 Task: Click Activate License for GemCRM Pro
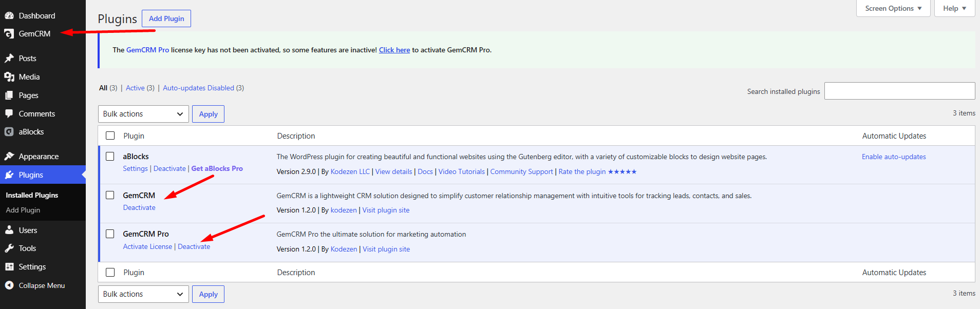click(x=147, y=246)
